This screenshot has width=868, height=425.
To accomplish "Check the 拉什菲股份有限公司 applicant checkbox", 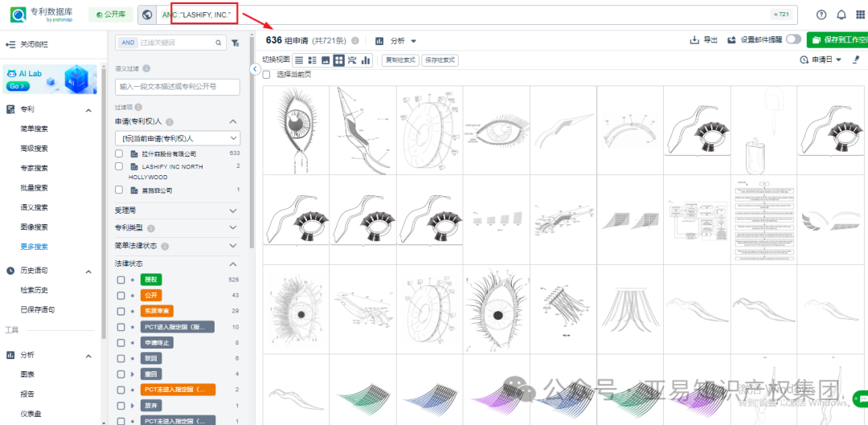I will 118,153.
